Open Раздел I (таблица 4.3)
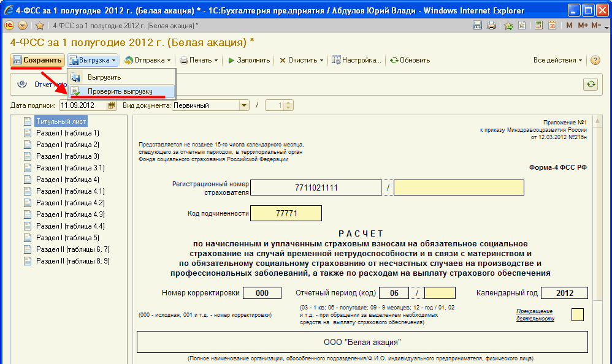Screen dimensions: 612x364 (x=71, y=214)
